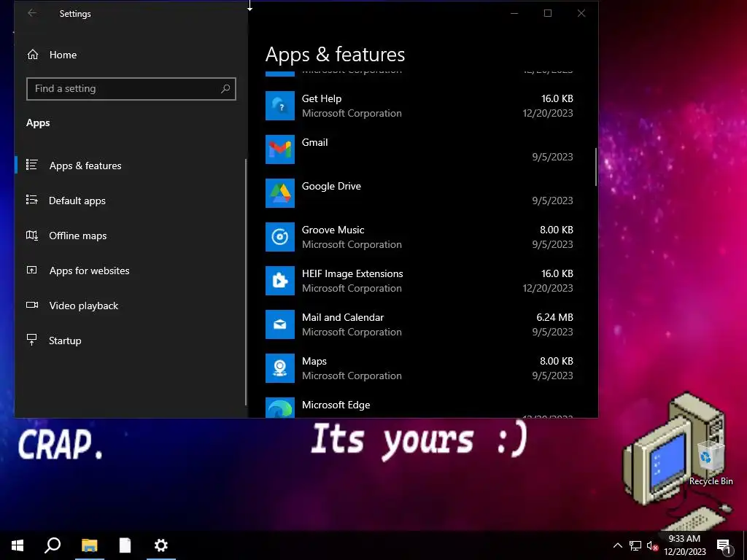Image resolution: width=747 pixels, height=560 pixels.
Task: Select the Gmail entry name
Action: coord(314,142)
